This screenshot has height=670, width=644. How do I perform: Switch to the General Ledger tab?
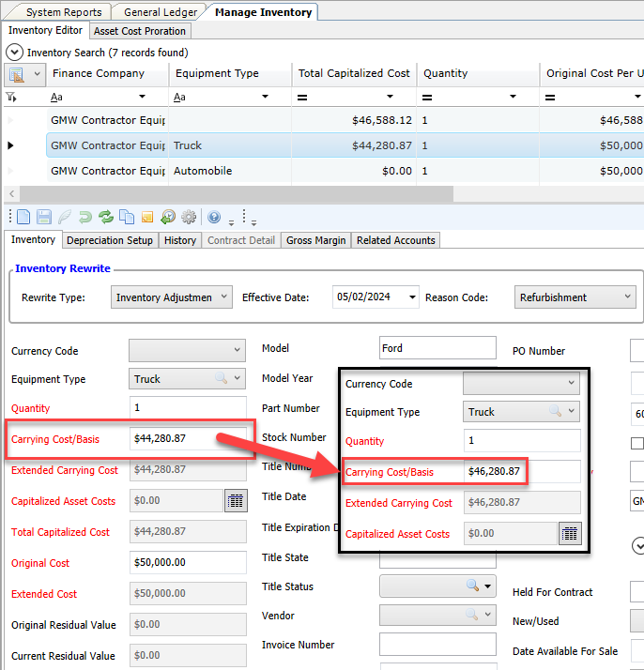tap(161, 12)
